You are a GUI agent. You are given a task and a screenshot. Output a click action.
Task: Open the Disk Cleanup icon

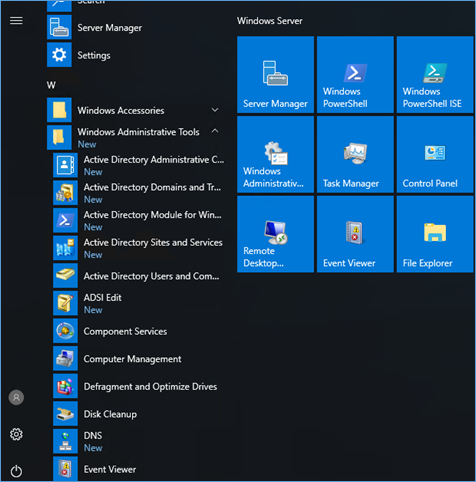pyautogui.click(x=65, y=414)
